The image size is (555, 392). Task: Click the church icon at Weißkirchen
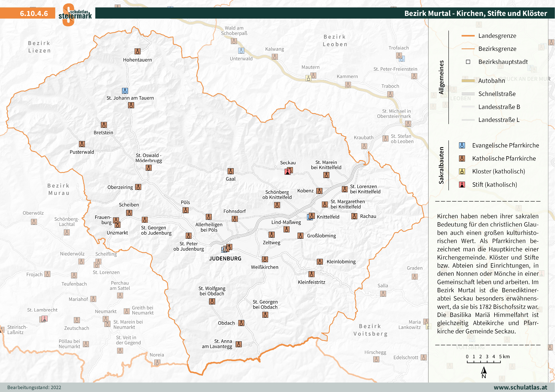pyautogui.click(x=265, y=259)
